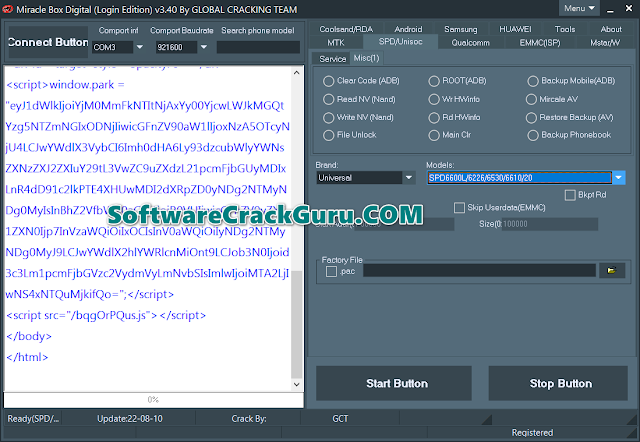This screenshot has height=442, width=640.
Task: Open the Models SPD6600L dropdown arrow
Action: click(619, 178)
